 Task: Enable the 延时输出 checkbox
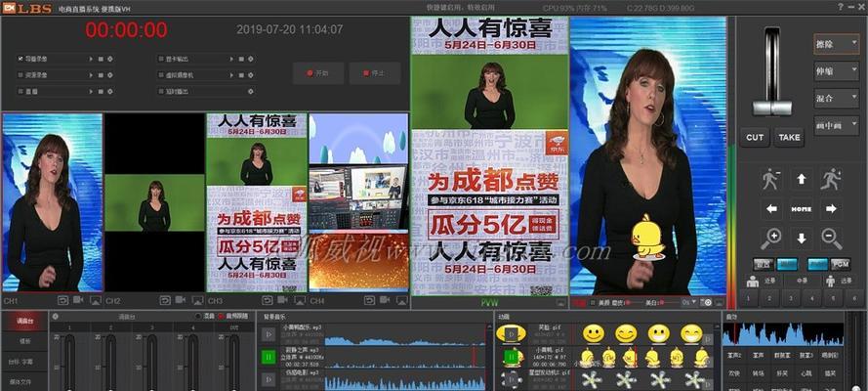point(160,90)
